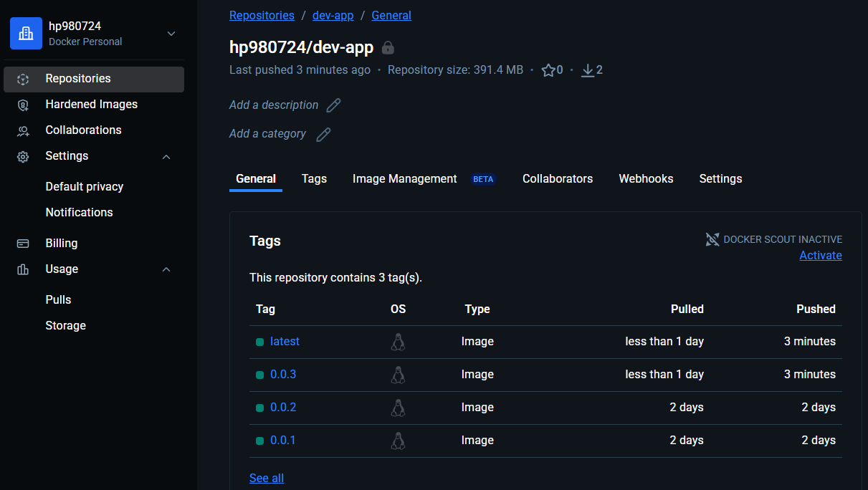Viewport: 868px width, 490px height.
Task: Collapse the Usage section chevron
Action: (166, 269)
